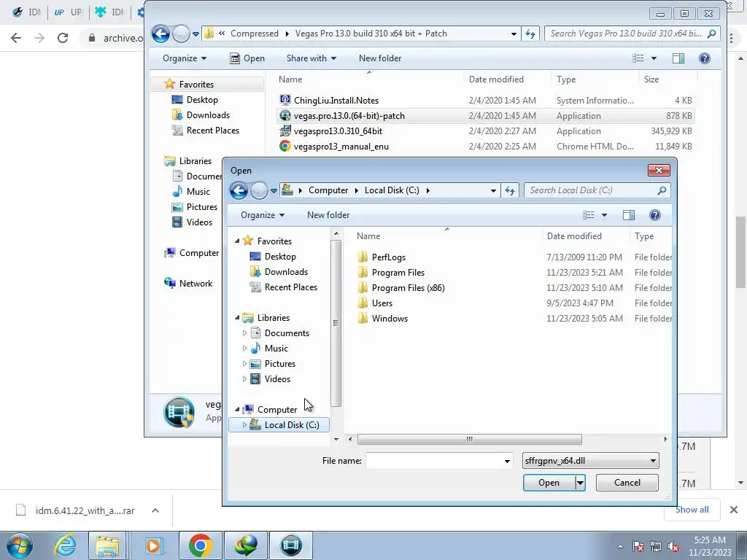Open view options arrow in Open dialog
Image resolution: width=747 pixels, height=560 pixels.
pyautogui.click(x=604, y=215)
